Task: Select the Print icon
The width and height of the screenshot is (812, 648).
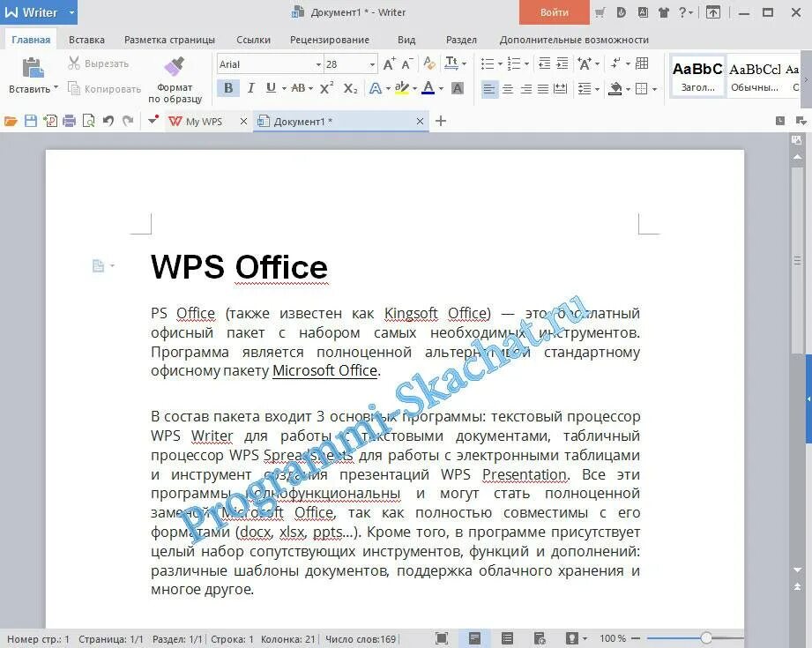Action: point(71,120)
